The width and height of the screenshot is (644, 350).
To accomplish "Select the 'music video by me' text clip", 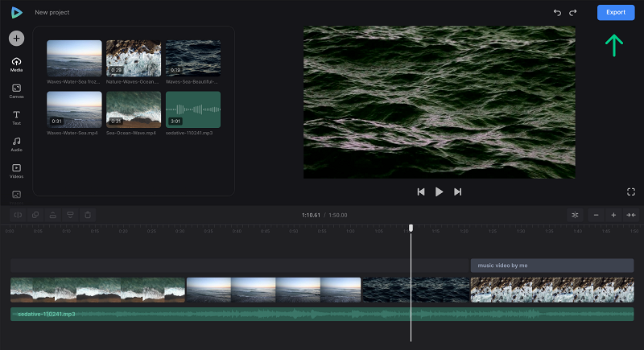I will pyautogui.click(x=552, y=266).
